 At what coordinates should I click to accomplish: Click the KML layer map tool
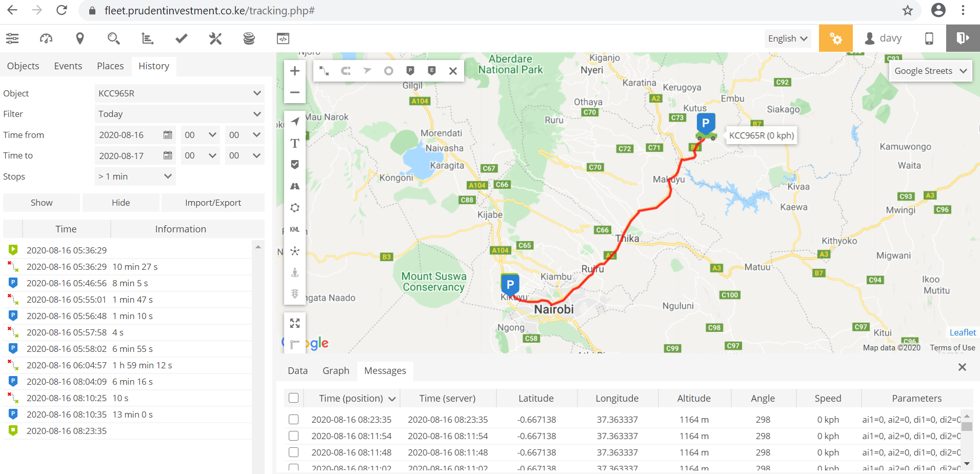pyautogui.click(x=295, y=229)
